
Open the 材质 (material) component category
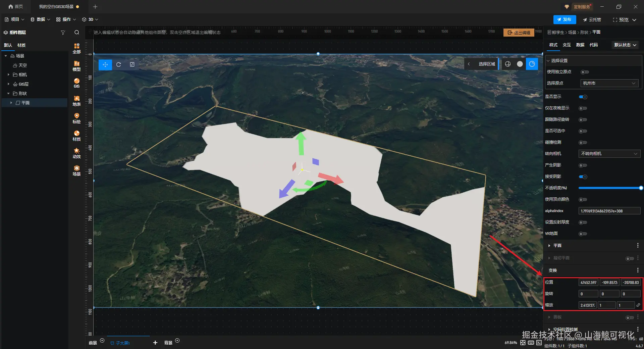77,136
